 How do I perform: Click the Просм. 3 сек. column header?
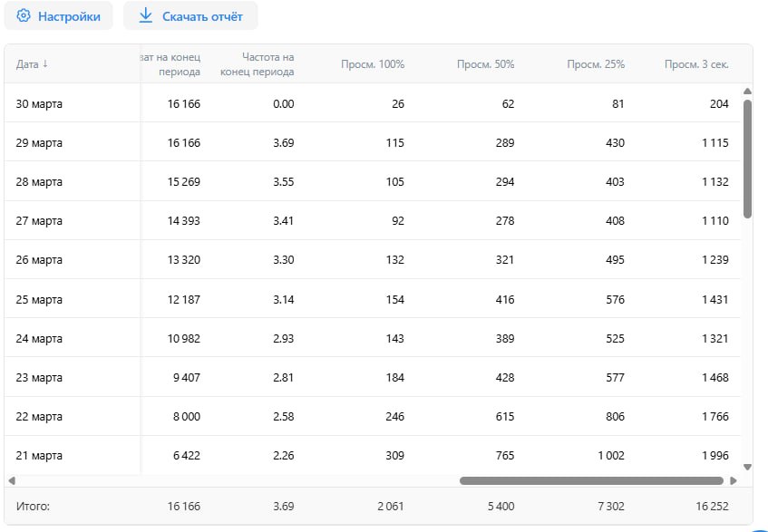coord(696,64)
